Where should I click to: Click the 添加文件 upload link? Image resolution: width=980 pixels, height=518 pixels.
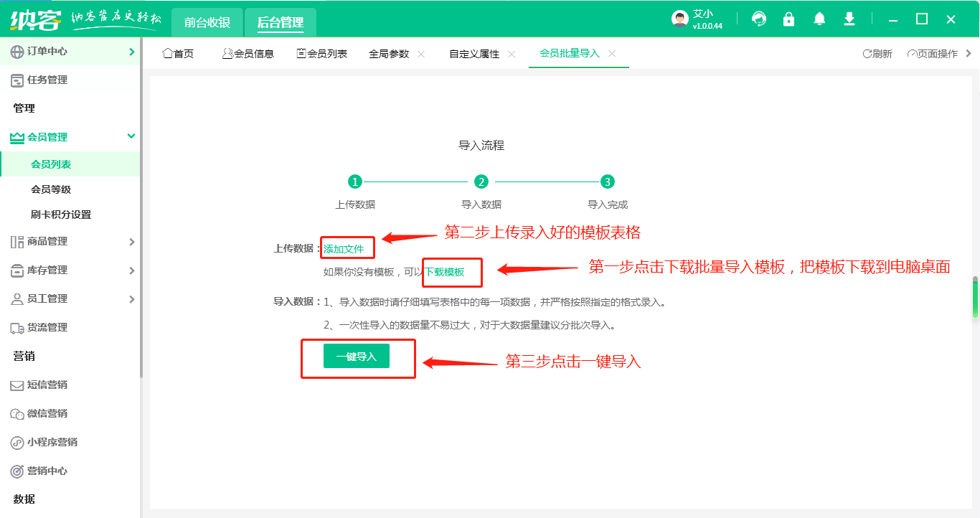point(344,249)
